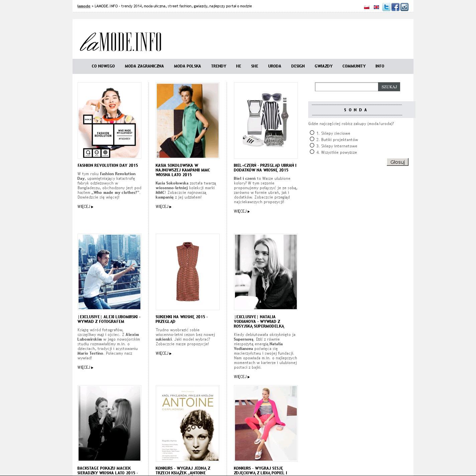Click the search text field

[346, 87]
